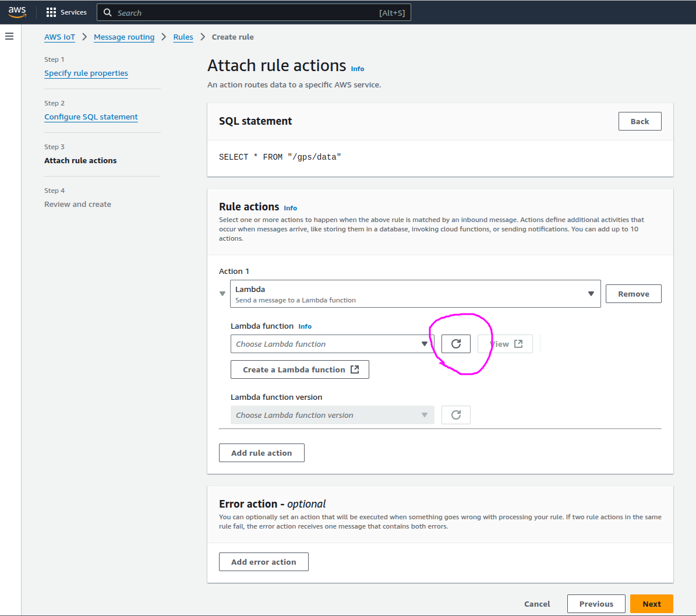Remove Action 1 from the rule

coord(633,294)
